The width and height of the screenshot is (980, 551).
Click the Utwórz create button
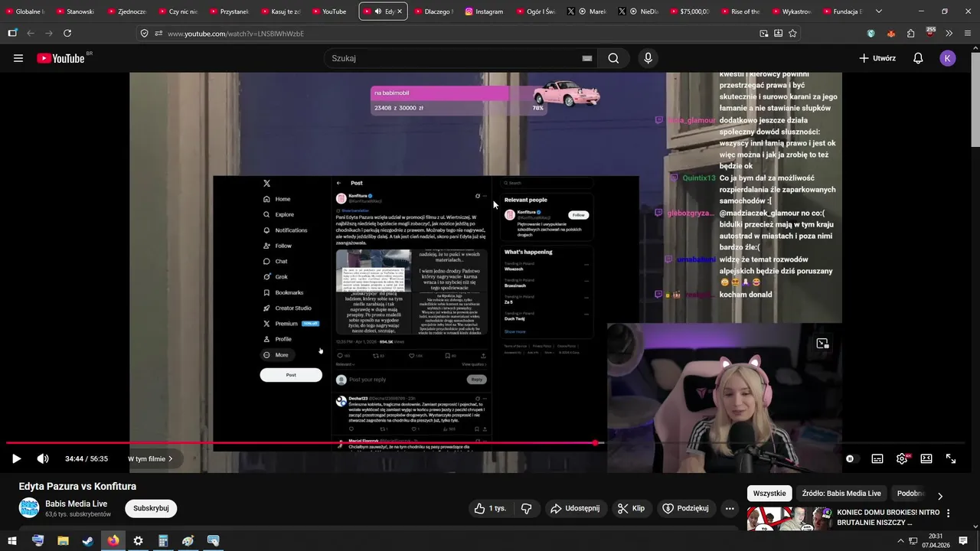pyautogui.click(x=877, y=58)
